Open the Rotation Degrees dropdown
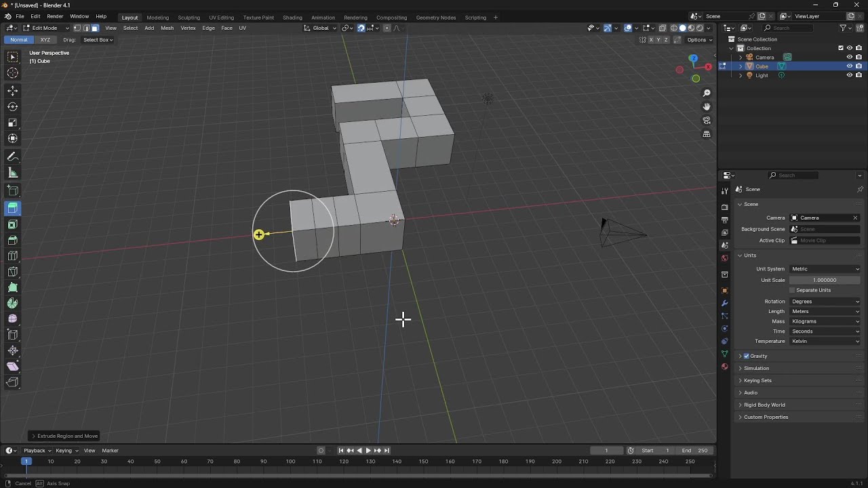Viewport: 868px width, 488px height. [x=825, y=302]
